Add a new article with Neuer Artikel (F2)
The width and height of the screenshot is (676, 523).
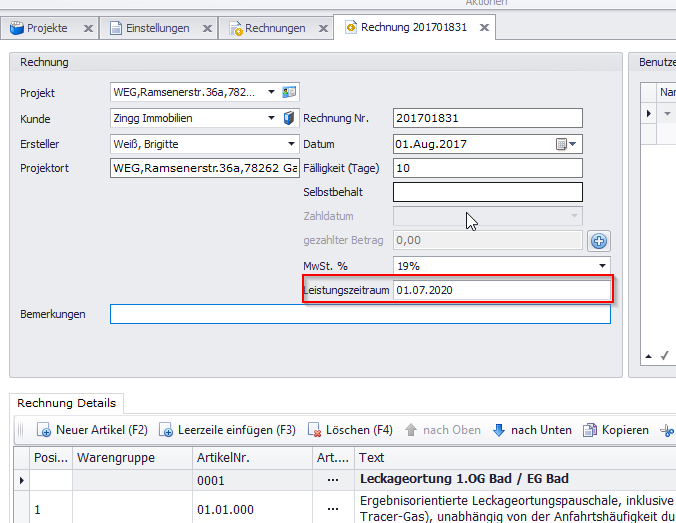tap(92, 430)
